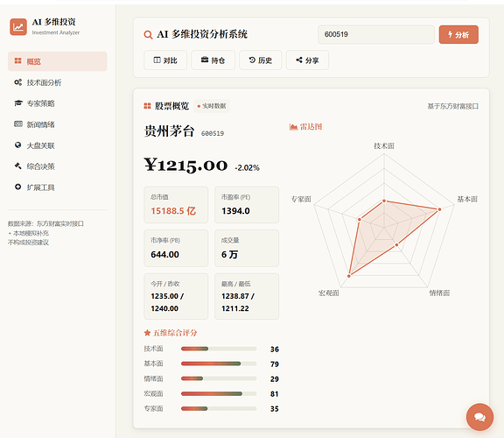504x438 pixels.
Task: Open 大盘关联 sidebar entry
Action: (58, 145)
